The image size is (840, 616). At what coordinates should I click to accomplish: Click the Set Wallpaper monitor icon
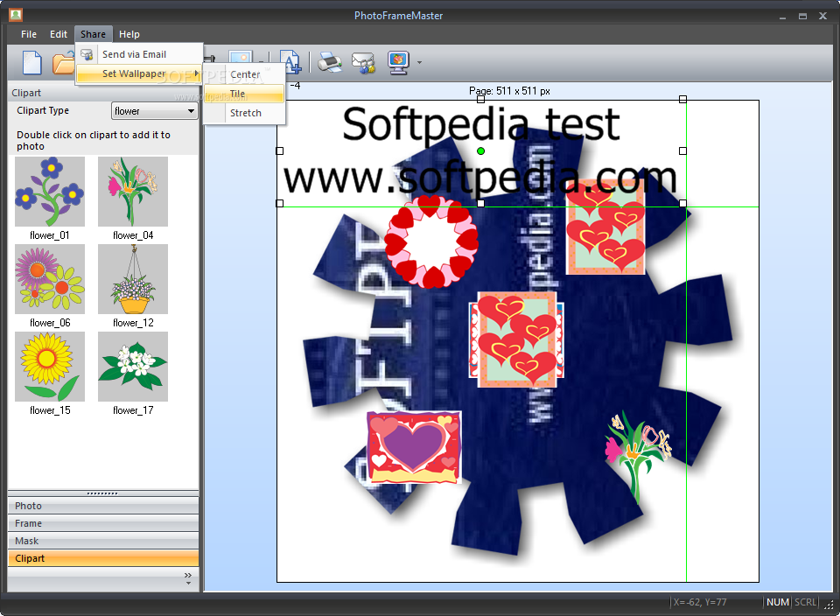[x=399, y=63]
